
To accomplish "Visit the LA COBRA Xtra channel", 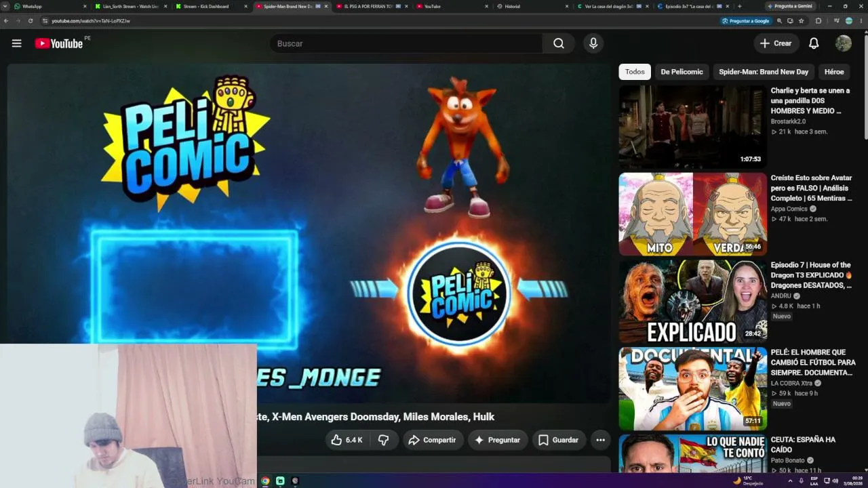I will point(791,384).
